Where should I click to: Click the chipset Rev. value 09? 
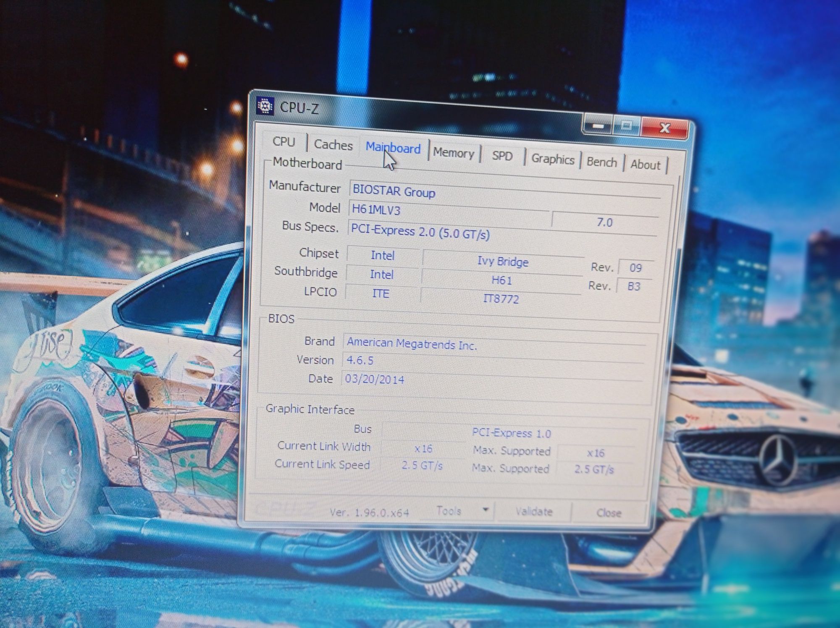pyautogui.click(x=635, y=268)
